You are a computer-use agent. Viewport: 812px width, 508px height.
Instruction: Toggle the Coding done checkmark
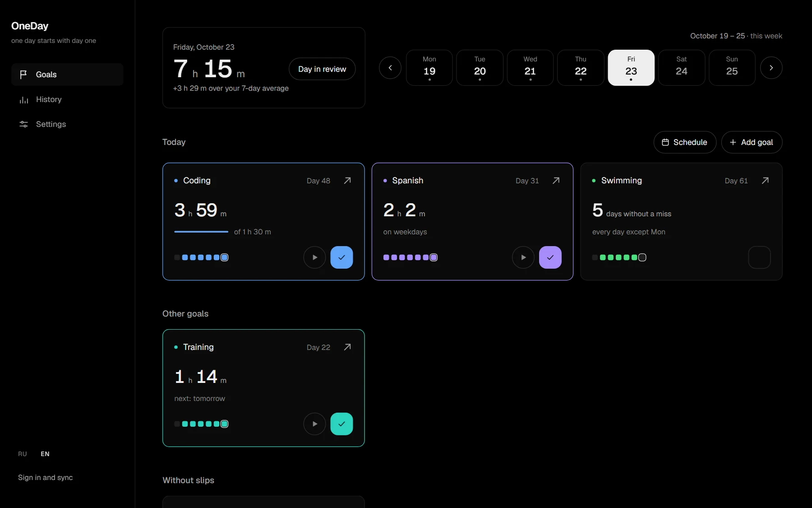(341, 257)
